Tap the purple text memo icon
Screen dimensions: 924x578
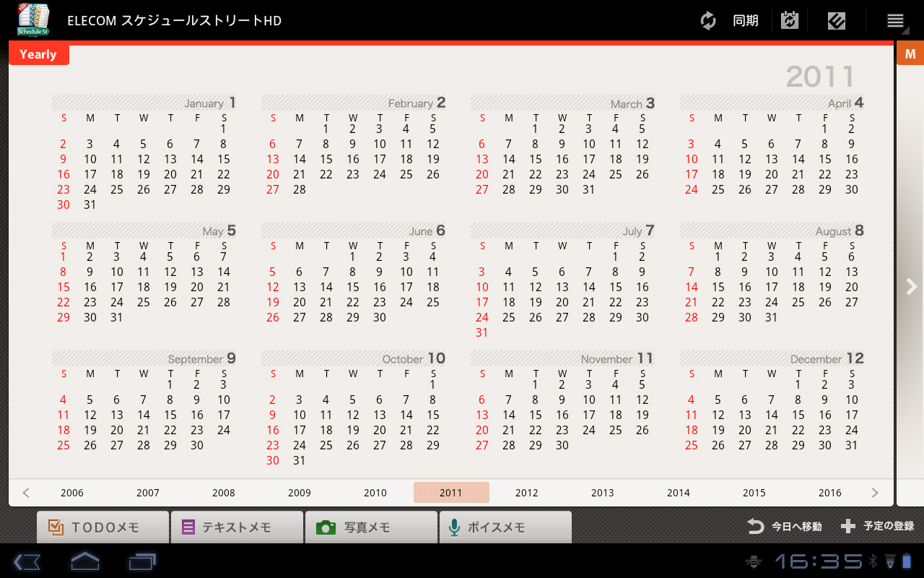click(x=188, y=527)
